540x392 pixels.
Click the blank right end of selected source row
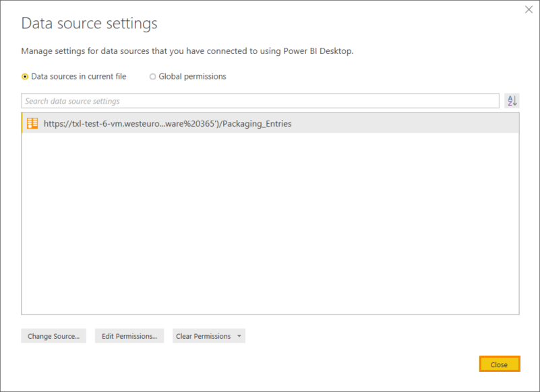(x=438, y=123)
